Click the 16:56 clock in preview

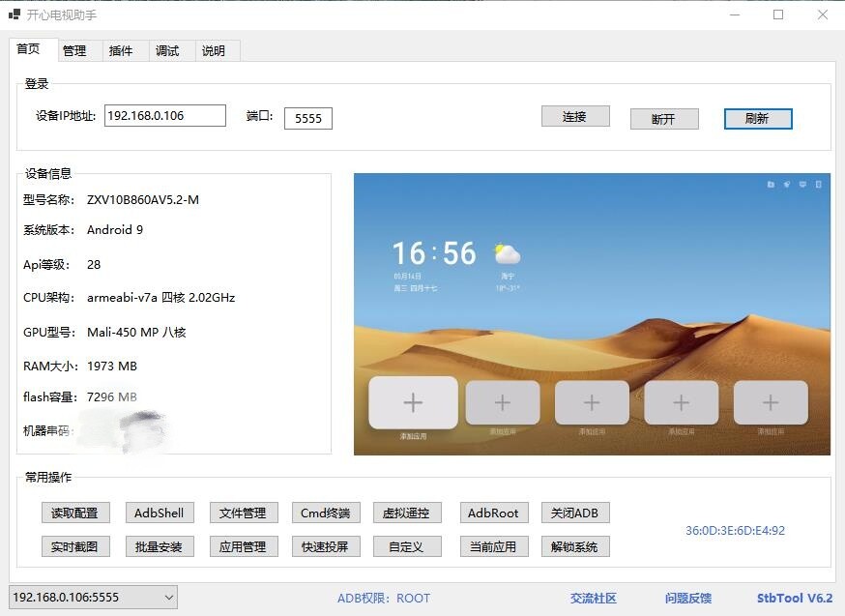click(x=434, y=252)
